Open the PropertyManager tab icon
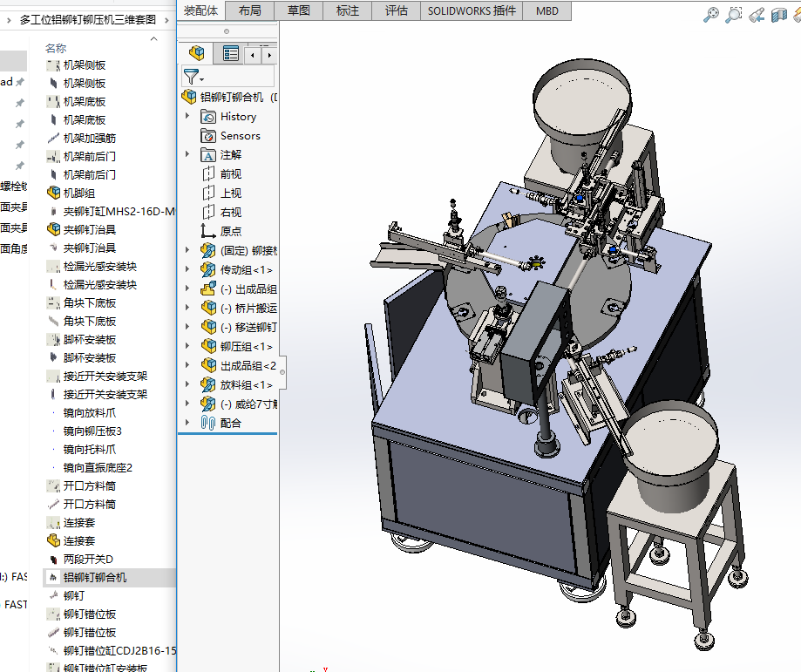Screen dimensions: 801x672 230,54
